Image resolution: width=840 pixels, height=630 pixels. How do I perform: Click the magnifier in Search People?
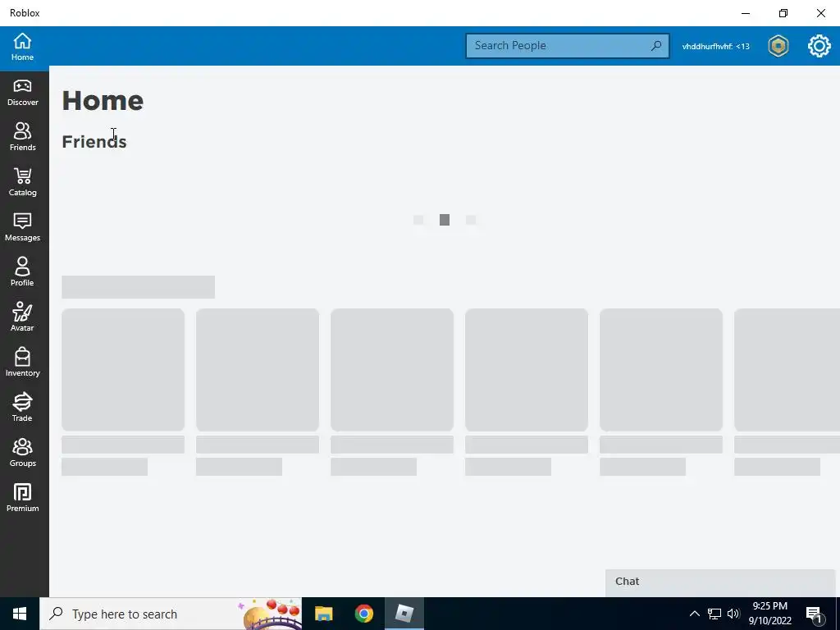[656, 46]
